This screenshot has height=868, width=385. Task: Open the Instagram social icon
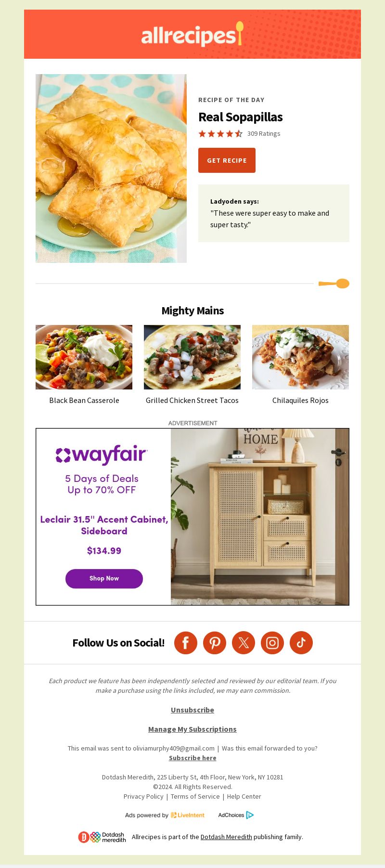[x=272, y=643]
